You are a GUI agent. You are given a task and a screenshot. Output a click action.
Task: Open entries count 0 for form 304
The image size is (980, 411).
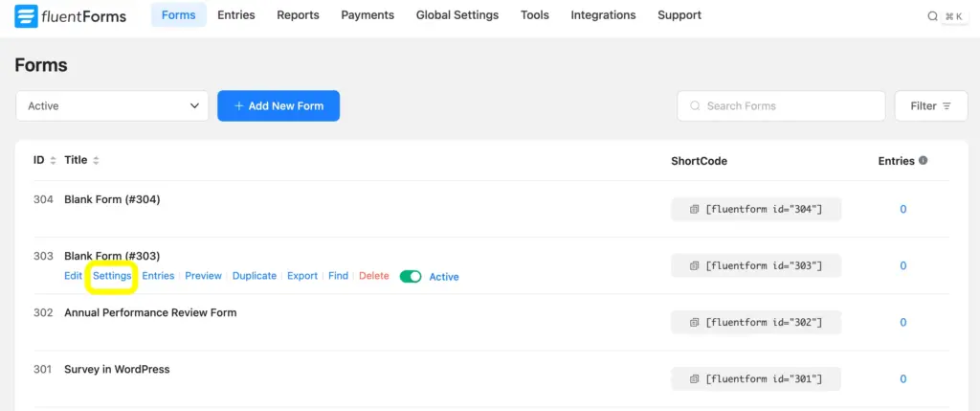point(903,210)
